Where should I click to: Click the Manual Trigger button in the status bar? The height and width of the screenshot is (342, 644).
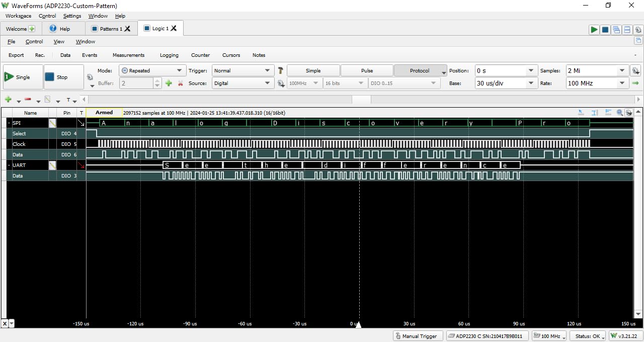pos(418,335)
